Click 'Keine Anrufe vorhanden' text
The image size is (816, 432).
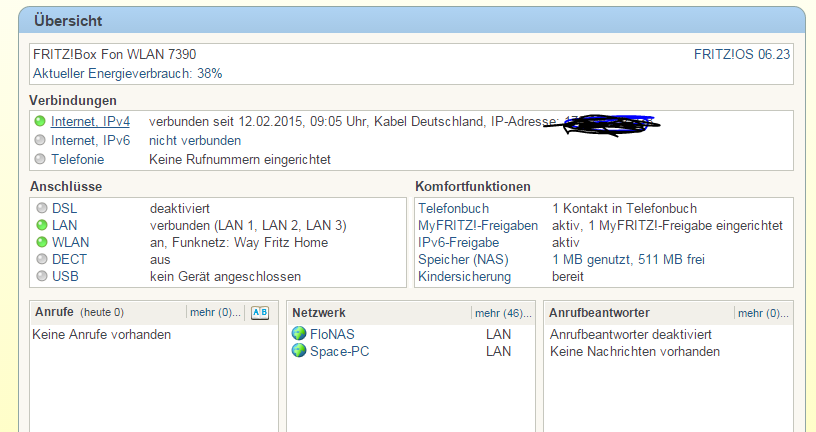coord(101,334)
